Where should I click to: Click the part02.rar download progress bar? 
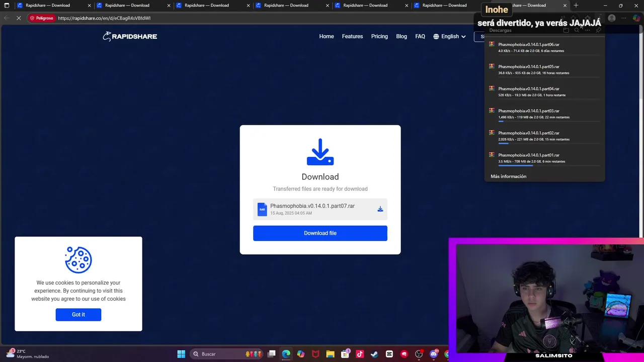click(x=549, y=143)
